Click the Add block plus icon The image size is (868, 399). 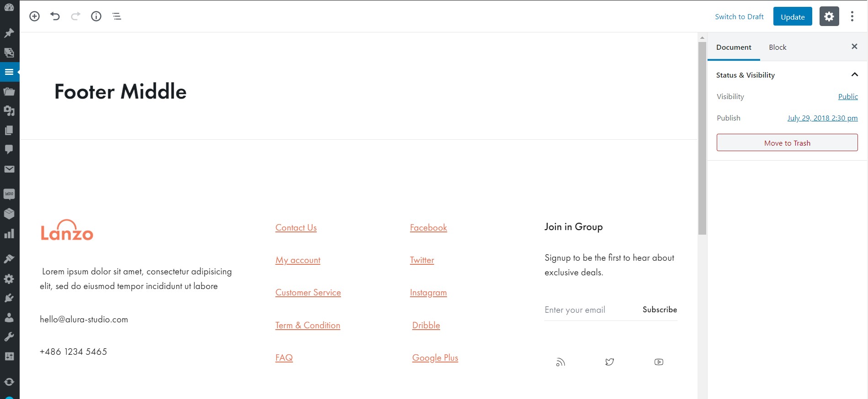34,16
